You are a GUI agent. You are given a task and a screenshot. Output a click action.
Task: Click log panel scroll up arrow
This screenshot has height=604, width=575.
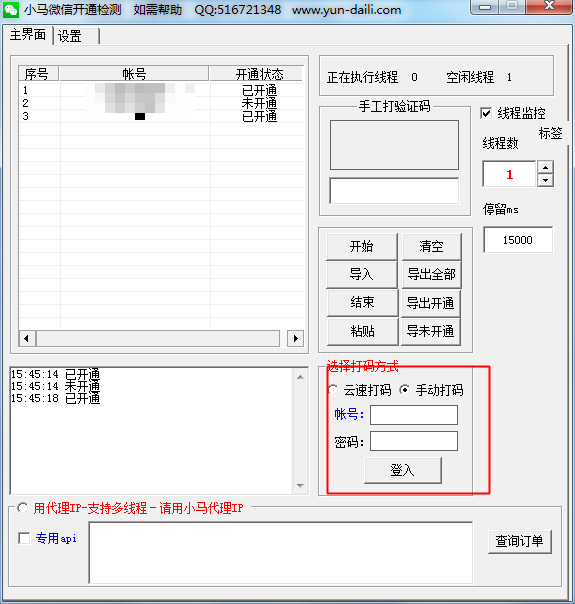pos(300,377)
